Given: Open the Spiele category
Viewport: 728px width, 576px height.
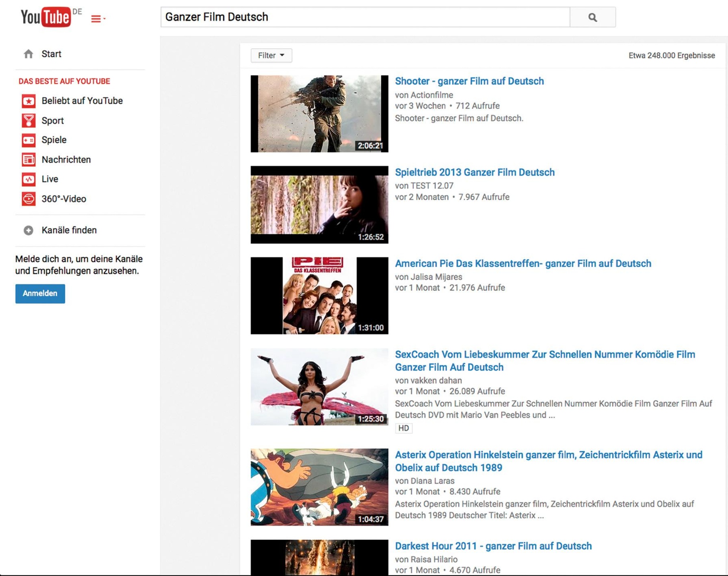Looking at the screenshot, I should (x=54, y=140).
